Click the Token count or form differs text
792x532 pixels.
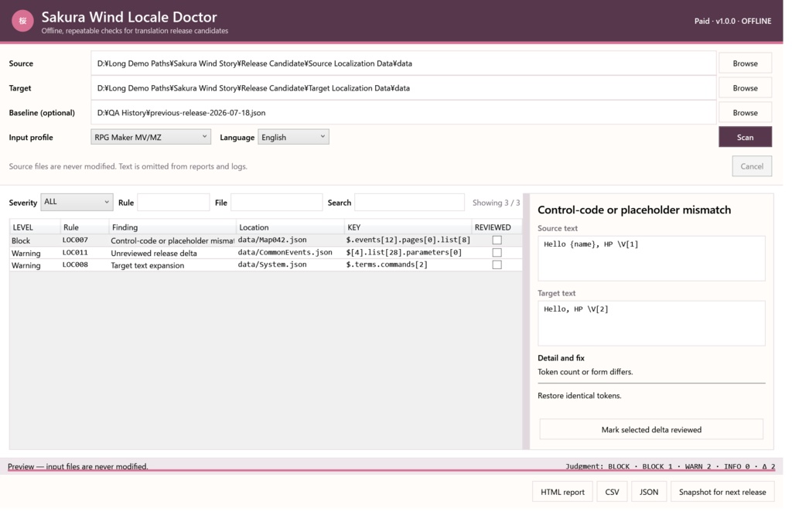tap(585, 372)
